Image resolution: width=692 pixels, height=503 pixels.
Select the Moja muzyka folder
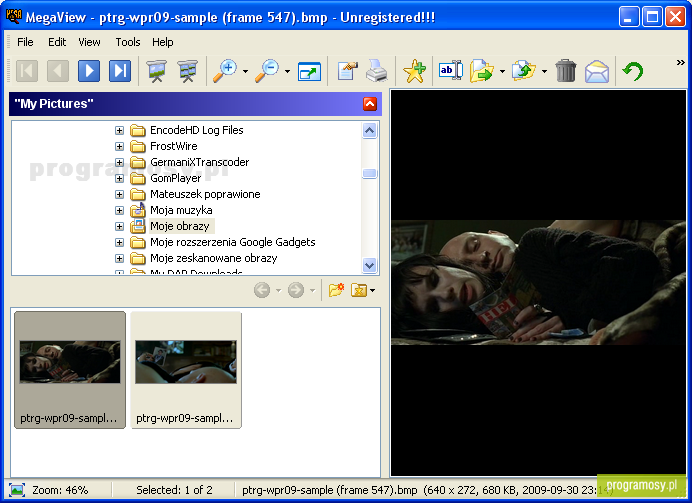(x=181, y=210)
